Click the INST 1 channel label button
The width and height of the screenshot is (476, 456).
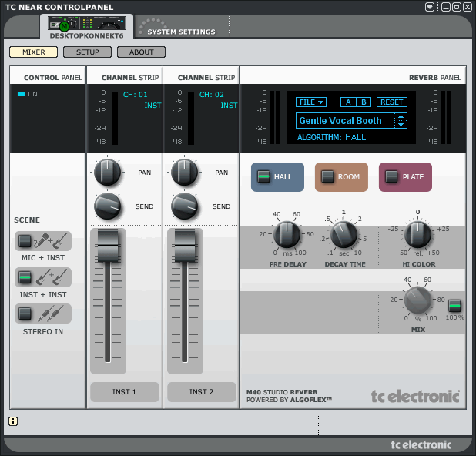125,392
